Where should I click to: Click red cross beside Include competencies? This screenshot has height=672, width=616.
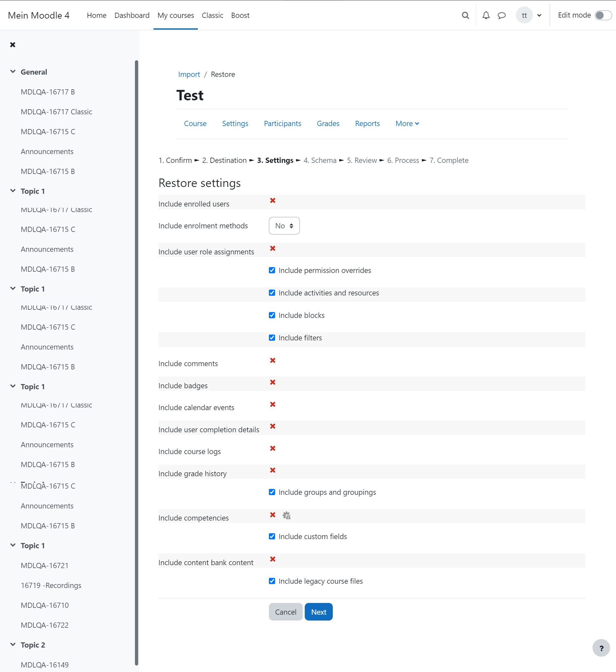(x=272, y=515)
